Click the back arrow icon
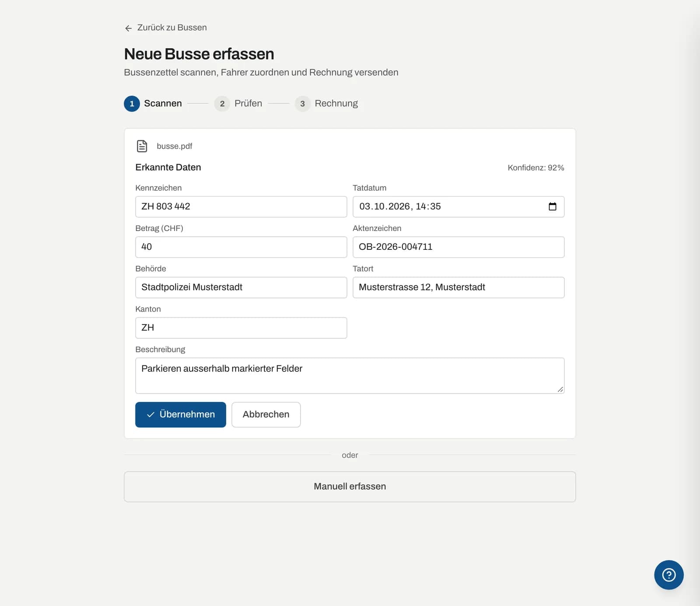 click(128, 28)
